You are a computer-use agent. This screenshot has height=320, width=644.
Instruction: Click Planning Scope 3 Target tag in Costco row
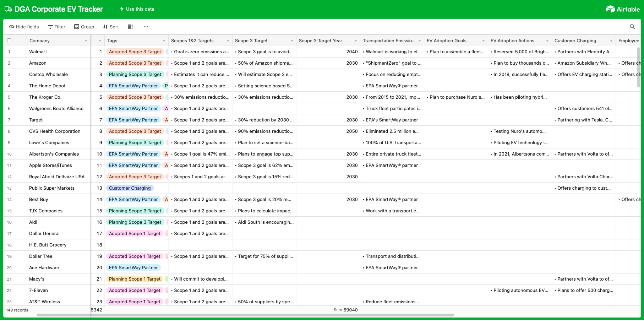point(135,74)
